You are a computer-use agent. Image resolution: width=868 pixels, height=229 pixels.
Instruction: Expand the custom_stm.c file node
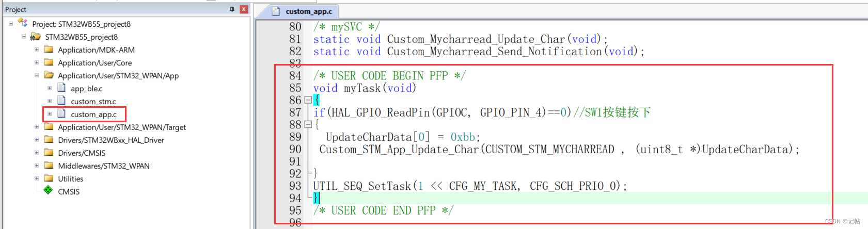[50, 101]
